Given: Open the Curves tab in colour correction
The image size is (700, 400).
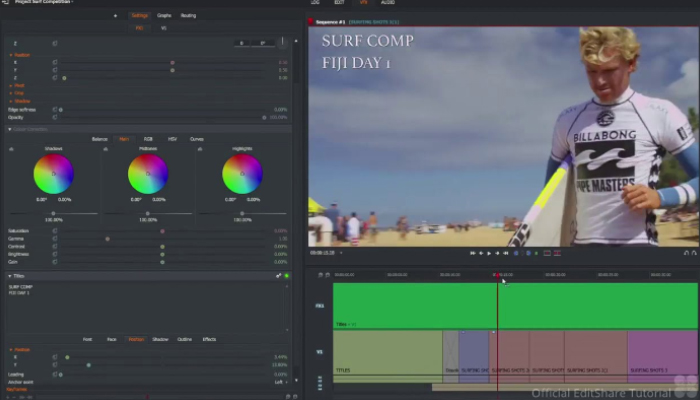Looking at the screenshot, I should [x=197, y=139].
